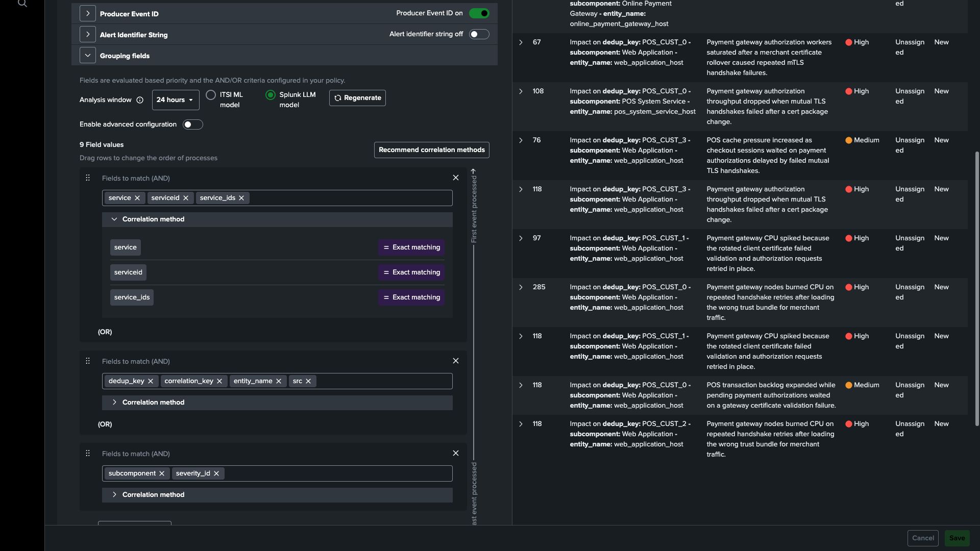
Task: Show Analysis window info tooltip icon
Action: click(140, 100)
